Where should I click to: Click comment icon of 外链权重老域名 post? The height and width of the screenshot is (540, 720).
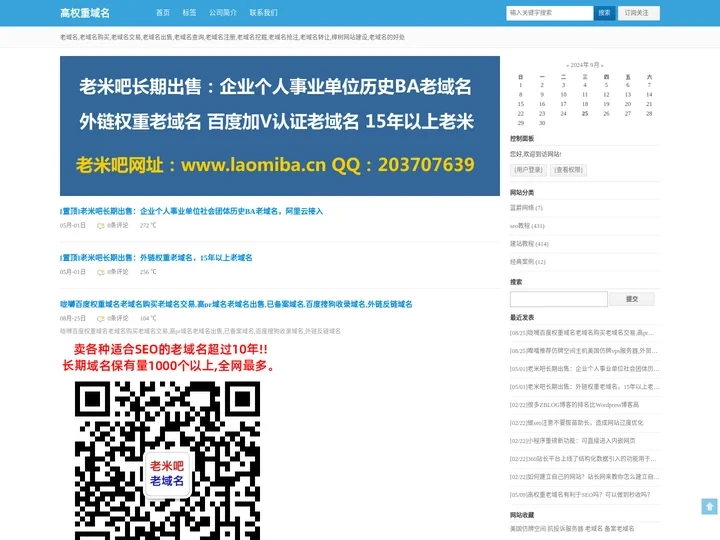click(x=101, y=272)
